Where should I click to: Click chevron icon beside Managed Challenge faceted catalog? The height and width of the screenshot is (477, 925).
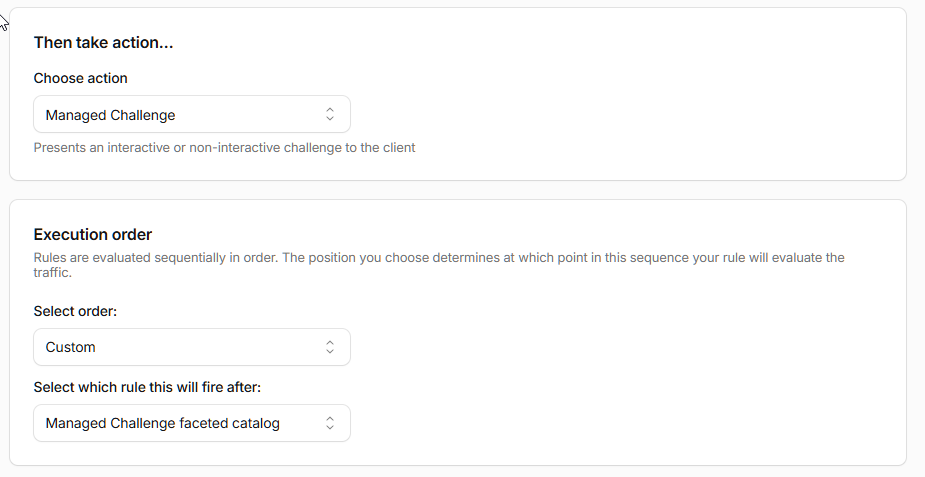click(330, 423)
